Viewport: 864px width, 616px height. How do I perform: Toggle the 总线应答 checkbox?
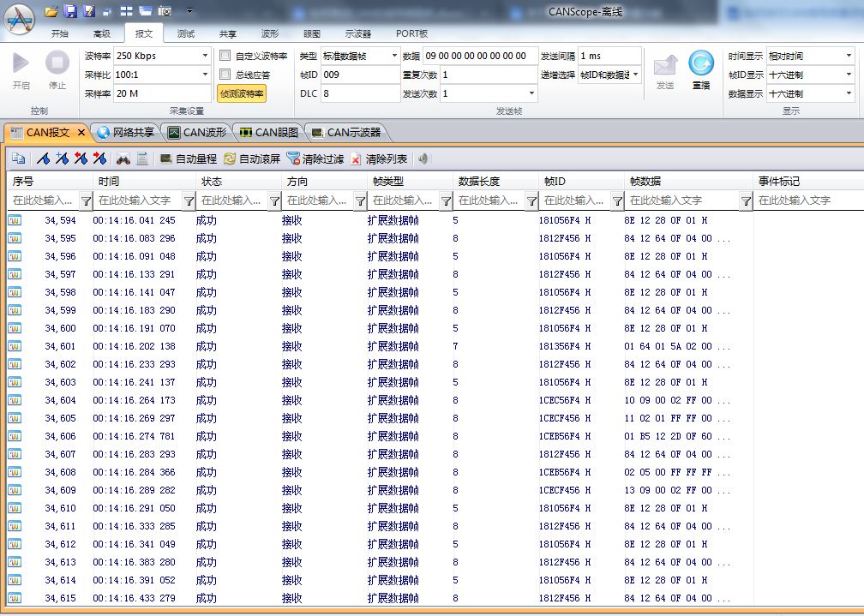click(225, 75)
